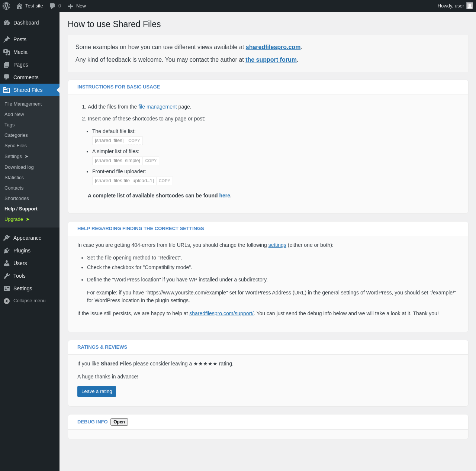Viewport: 476px width, 471px height.
Task: Follow the file management link
Action: point(157,107)
